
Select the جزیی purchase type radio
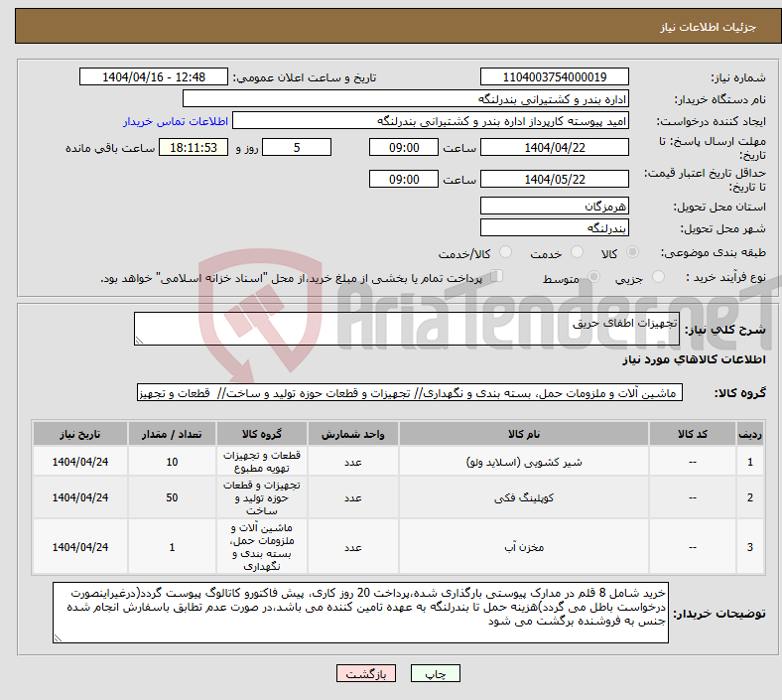pos(658,277)
